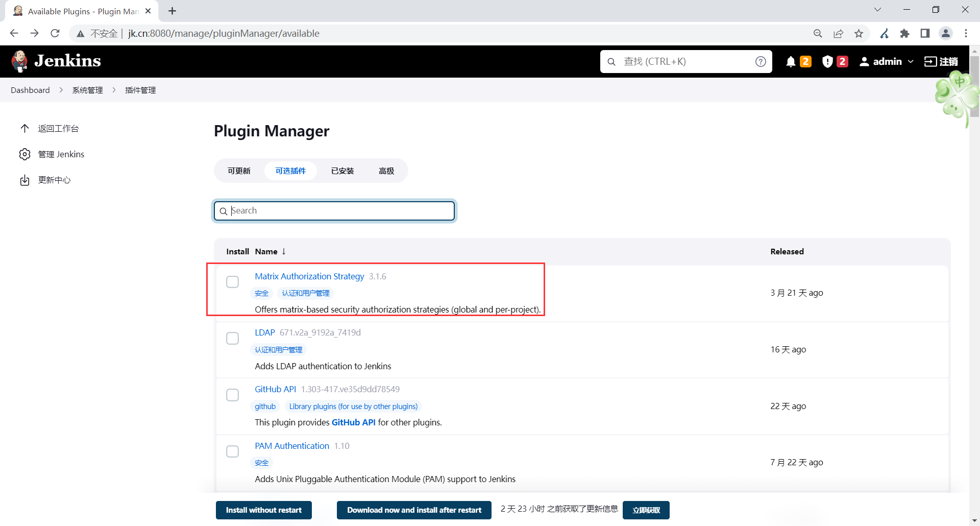This screenshot has height=526, width=980.
Task: Click the Jenkins logo in the header
Action: [x=56, y=61]
